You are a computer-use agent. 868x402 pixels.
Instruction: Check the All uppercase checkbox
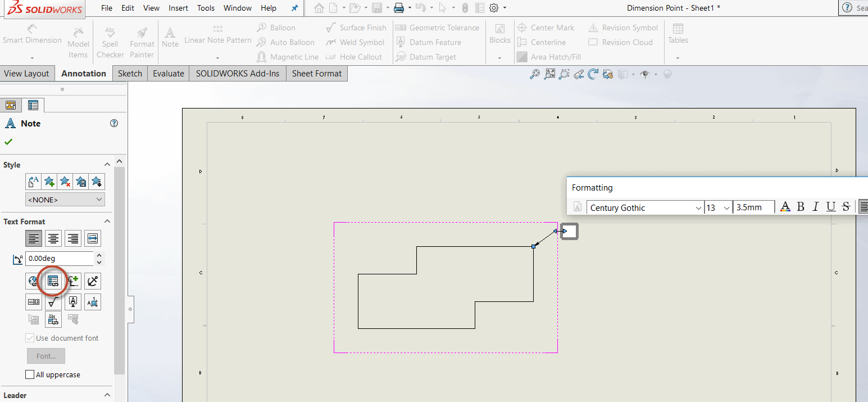point(30,374)
